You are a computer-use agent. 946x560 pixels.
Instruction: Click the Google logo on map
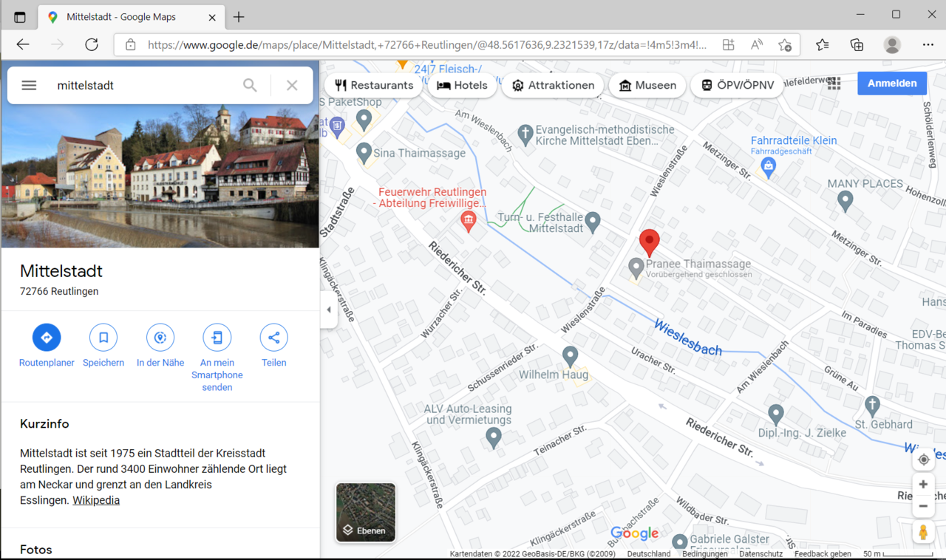pyautogui.click(x=634, y=533)
